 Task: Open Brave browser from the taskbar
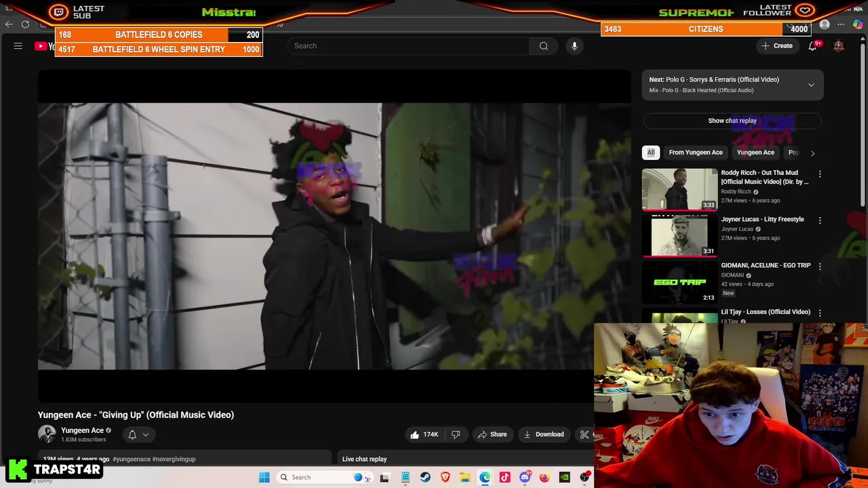coord(445,477)
